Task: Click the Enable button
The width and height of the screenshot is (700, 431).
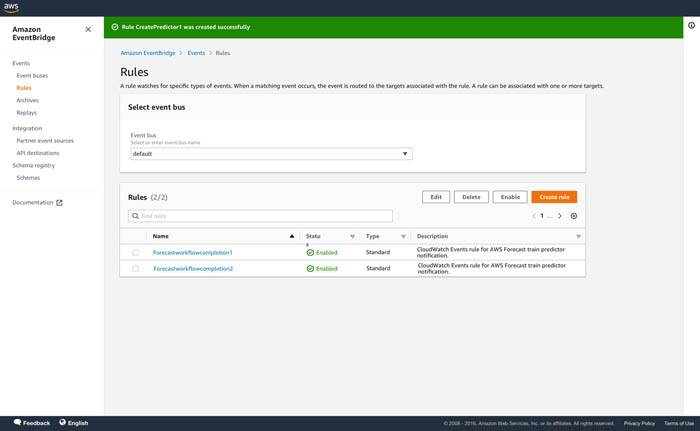Action: [510, 197]
